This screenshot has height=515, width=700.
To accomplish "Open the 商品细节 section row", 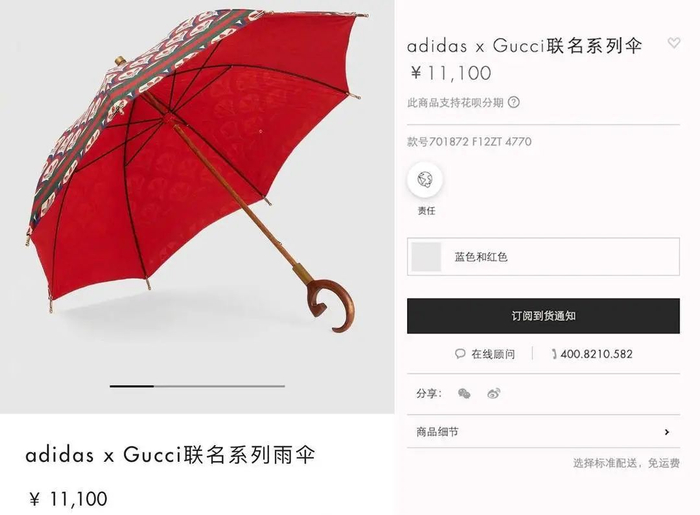I will coord(543,432).
